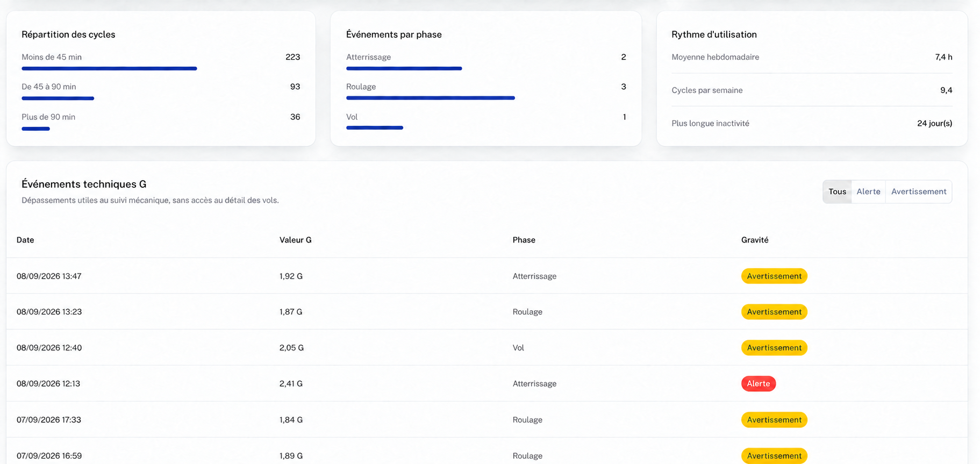This screenshot has height=464, width=980.
Task: Filter events by Avertissement
Action: [x=918, y=192]
